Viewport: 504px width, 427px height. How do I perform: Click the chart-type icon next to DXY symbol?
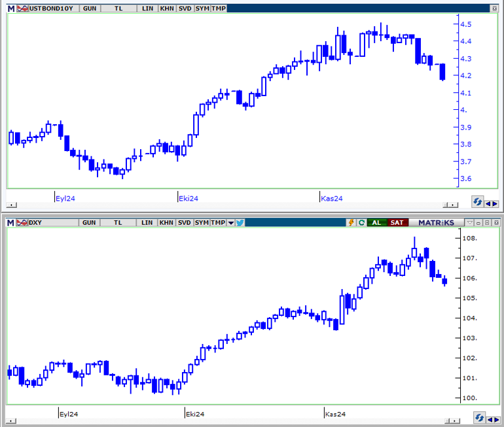coord(22,223)
